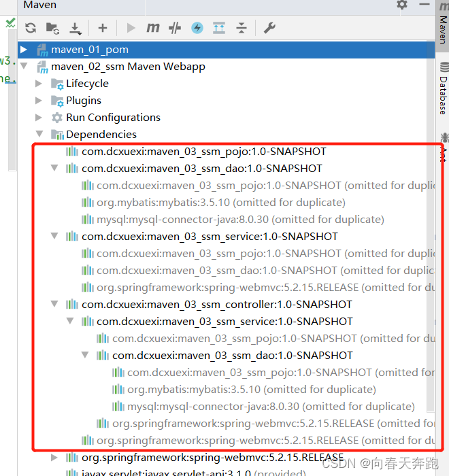Select mysql-connector-java:8.0.30 under controller's nested dao
Viewport: 449px width, 476px height.
tap(271, 407)
